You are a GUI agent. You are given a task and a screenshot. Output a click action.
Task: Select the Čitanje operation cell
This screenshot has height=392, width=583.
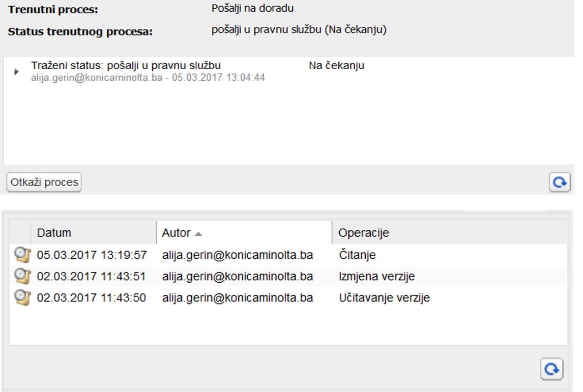(357, 255)
